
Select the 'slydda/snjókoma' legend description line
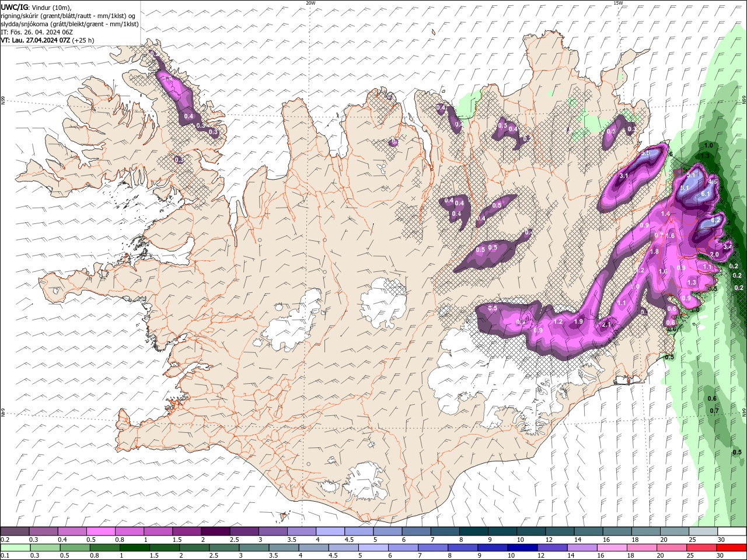click(69, 24)
